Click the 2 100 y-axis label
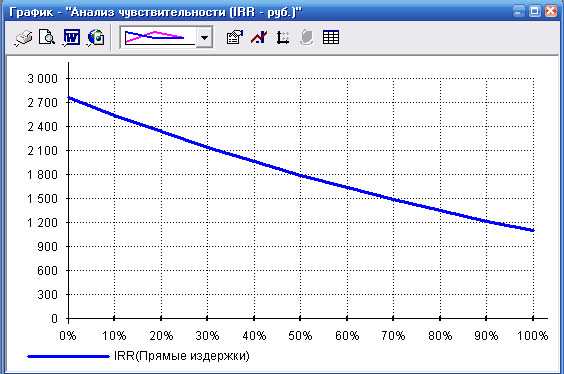The height and width of the screenshot is (374, 564). [42, 151]
